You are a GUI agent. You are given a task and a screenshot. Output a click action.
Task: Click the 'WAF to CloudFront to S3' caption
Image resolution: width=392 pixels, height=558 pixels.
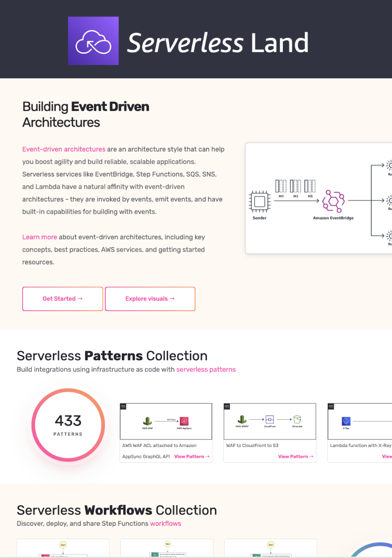click(252, 446)
